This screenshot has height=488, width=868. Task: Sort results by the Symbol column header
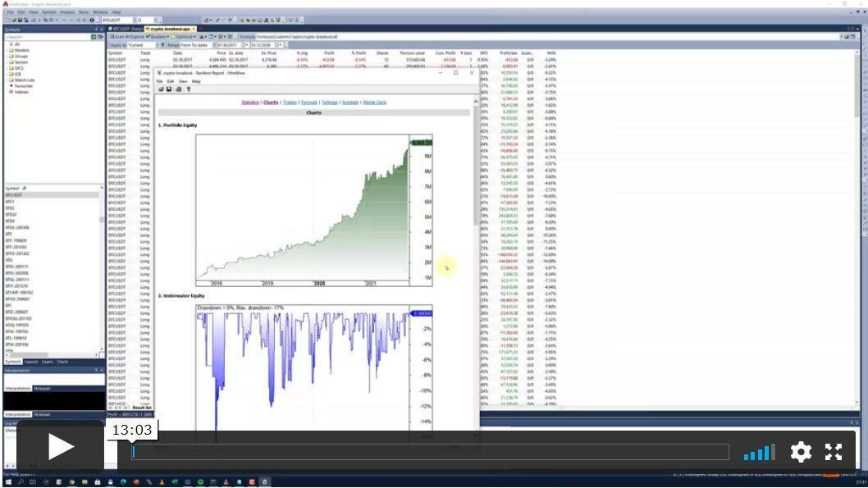pyautogui.click(x=115, y=53)
